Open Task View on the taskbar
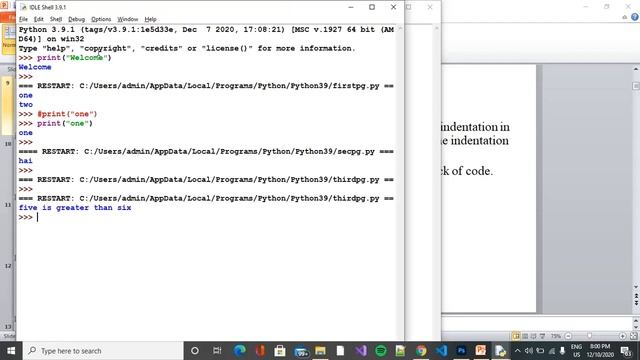 pyautogui.click(x=217, y=351)
